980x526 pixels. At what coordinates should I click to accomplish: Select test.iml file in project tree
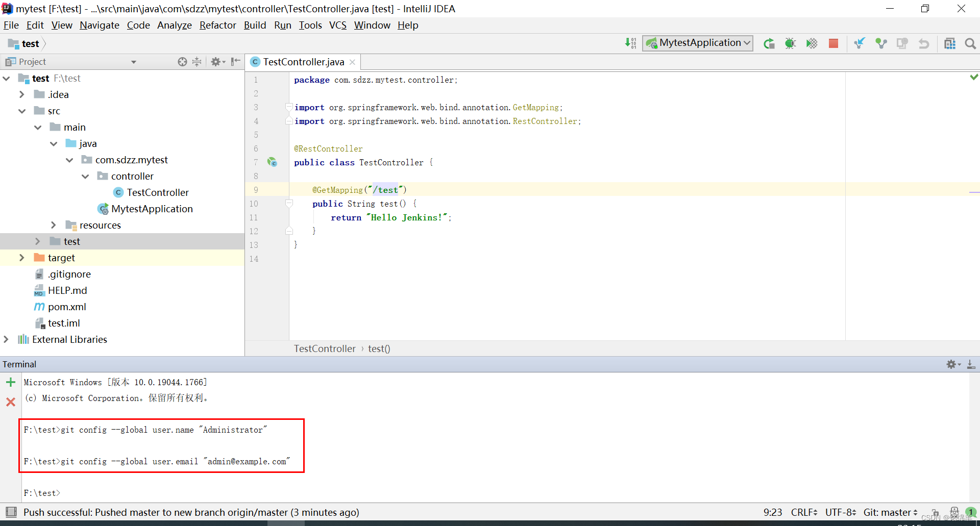(64, 323)
